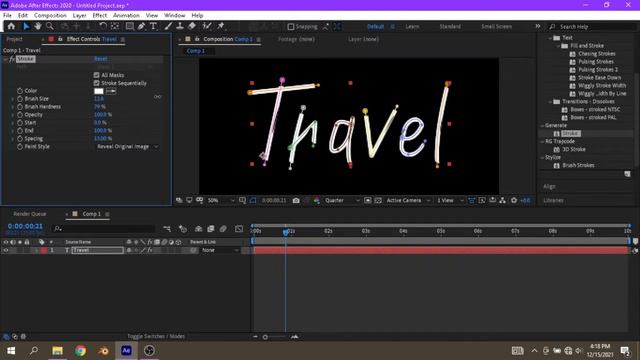Viewport: 640px width, 360px height.
Task: Toggle transparency grid icon in the viewer
Action: point(378,200)
